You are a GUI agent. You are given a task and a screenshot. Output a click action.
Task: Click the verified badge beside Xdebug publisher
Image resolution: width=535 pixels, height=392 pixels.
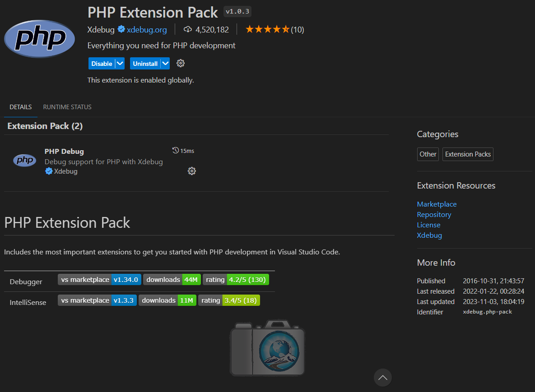click(49, 171)
